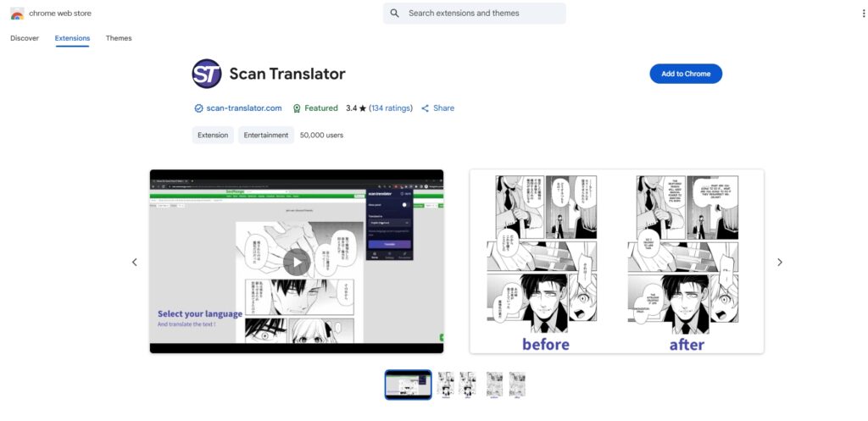Click the search magnifier icon
The height and width of the screenshot is (421, 868).
click(395, 14)
